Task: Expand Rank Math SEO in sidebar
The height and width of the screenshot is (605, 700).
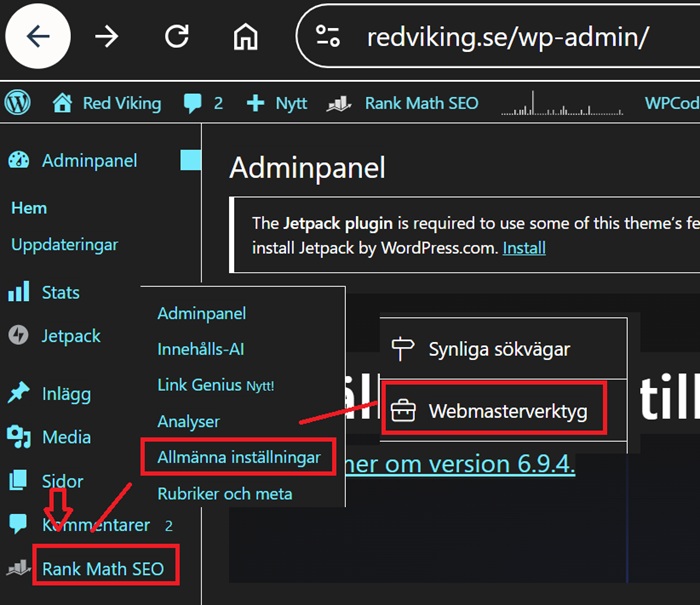Action: click(104, 570)
